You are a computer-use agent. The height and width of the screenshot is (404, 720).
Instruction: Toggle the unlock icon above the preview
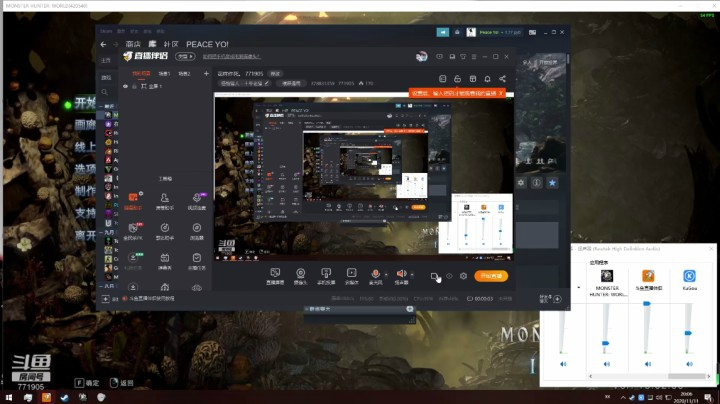(x=457, y=79)
